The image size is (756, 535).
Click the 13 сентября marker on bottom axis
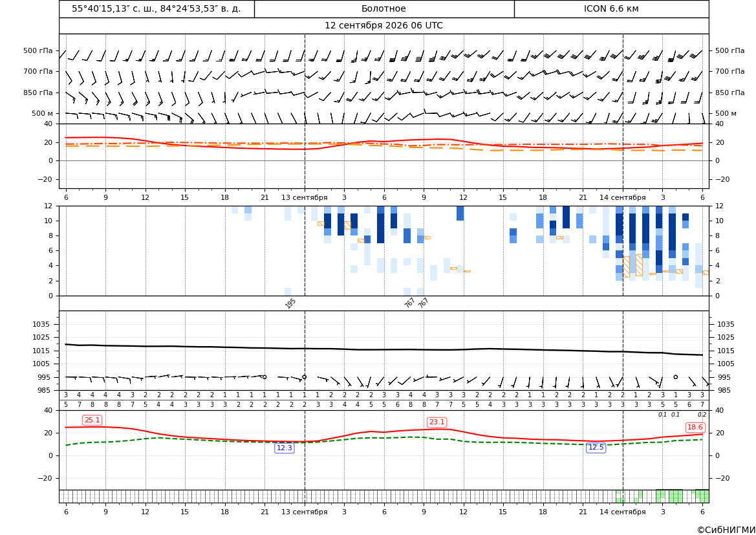tap(304, 512)
